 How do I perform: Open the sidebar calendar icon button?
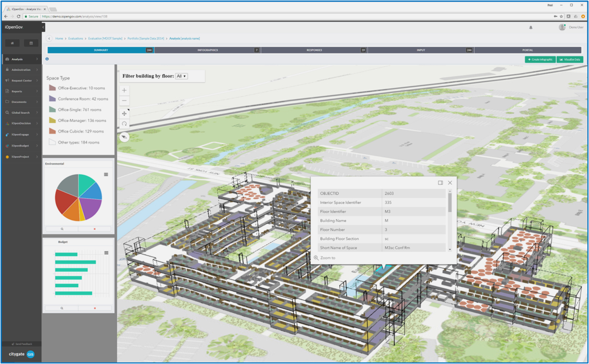click(x=31, y=43)
